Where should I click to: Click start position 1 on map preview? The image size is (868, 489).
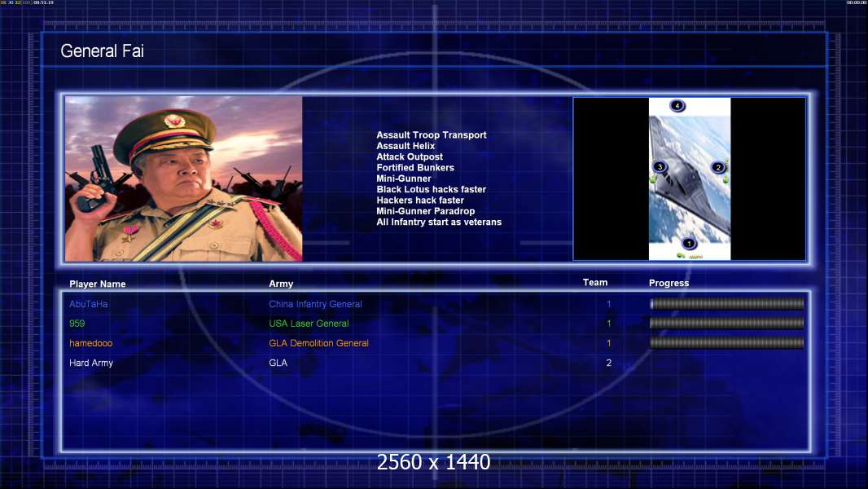(x=688, y=243)
